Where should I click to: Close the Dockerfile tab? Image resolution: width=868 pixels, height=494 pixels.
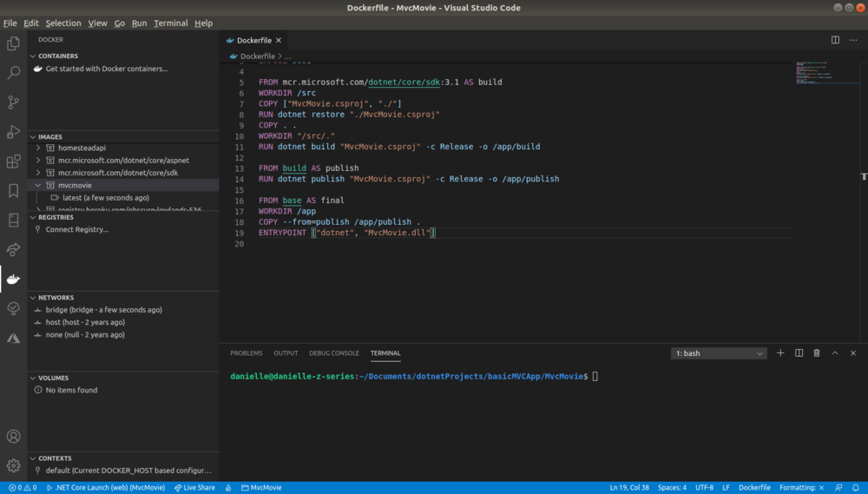pyautogui.click(x=279, y=41)
